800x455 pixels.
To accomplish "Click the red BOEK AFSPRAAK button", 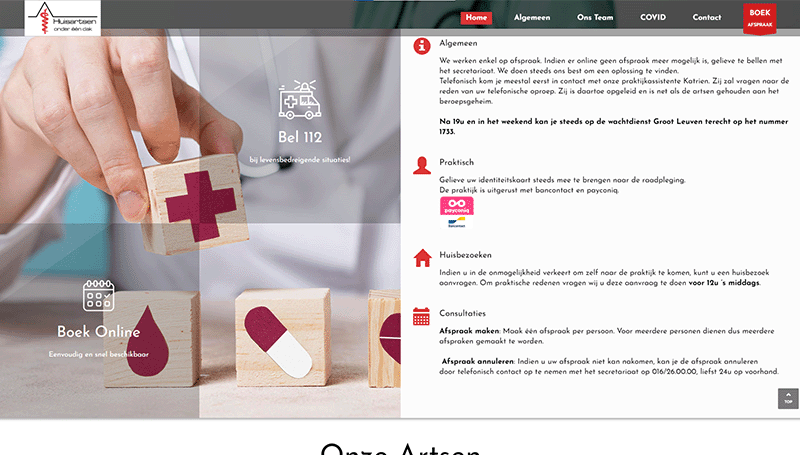I will (760, 19).
